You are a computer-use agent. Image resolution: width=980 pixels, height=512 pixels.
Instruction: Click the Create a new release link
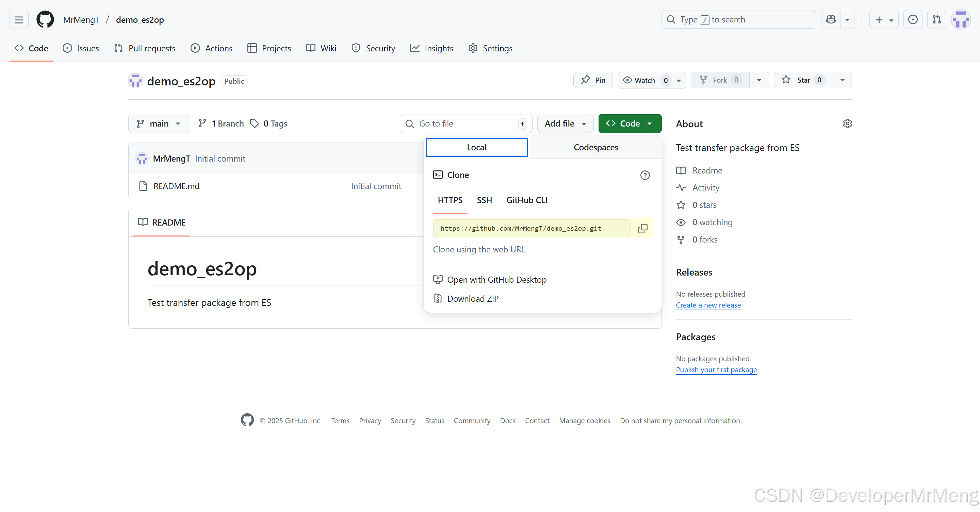(708, 305)
